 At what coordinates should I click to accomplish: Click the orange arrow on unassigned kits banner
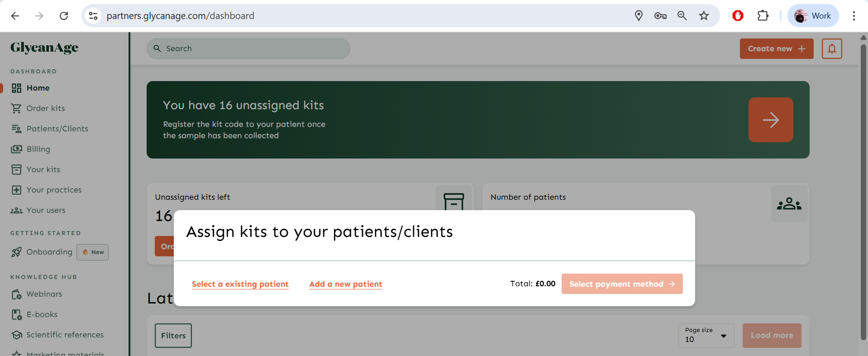pyautogui.click(x=770, y=120)
